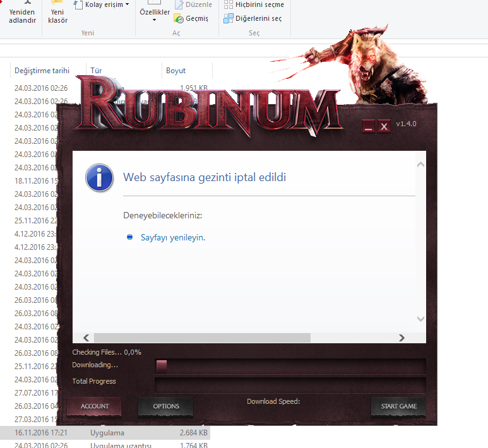The height and width of the screenshot is (448, 488).
Task: Click the horizontal scrollbar left arrow
Action: (x=86, y=338)
